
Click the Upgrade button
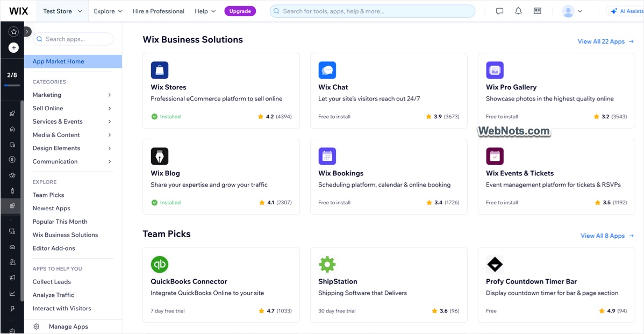[240, 11]
